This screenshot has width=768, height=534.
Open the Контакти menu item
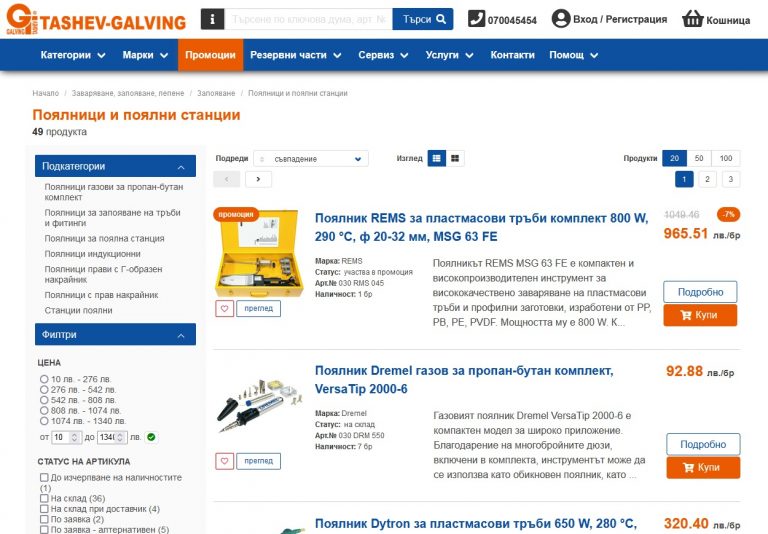(512, 55)
